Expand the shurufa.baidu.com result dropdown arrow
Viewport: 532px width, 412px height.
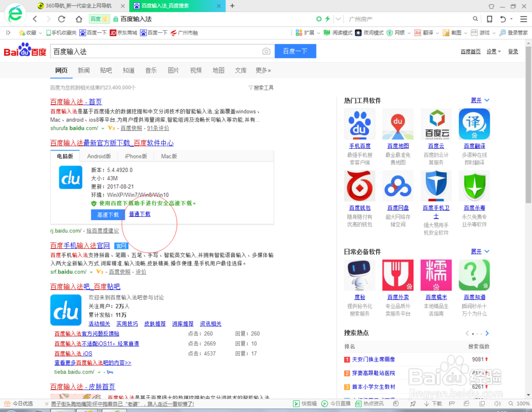click(x=103, y=129)
